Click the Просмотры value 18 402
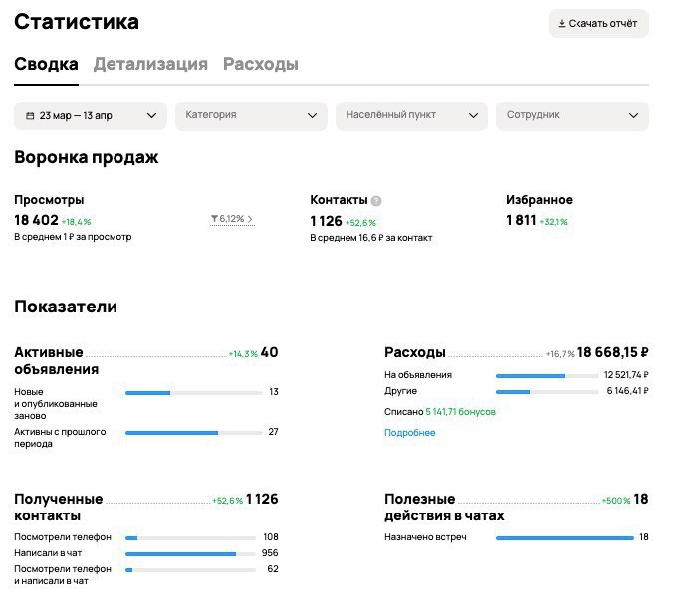The image size is (693, 616). (x=36, y=220)
